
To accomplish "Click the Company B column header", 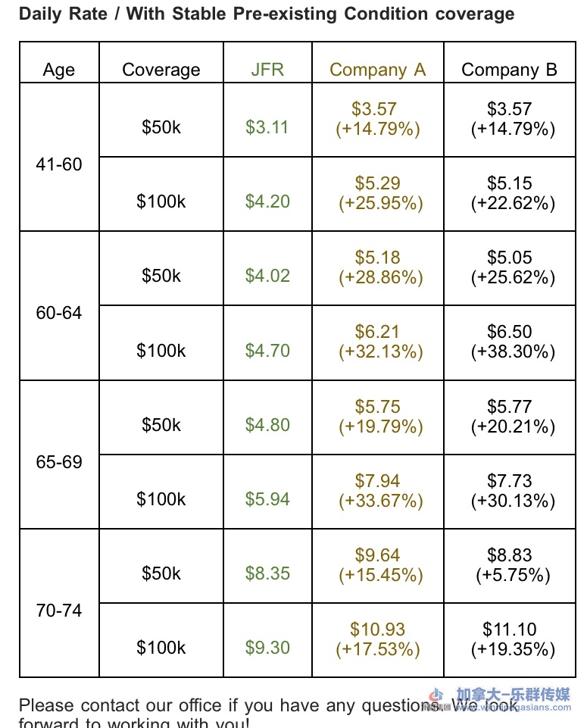I will click(509, 70).
